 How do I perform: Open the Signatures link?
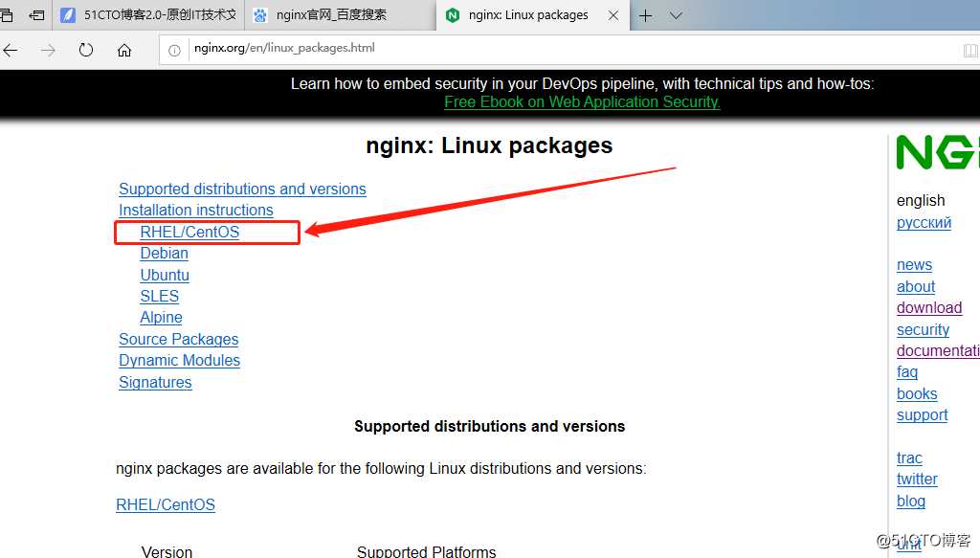[x=155, y=383]
